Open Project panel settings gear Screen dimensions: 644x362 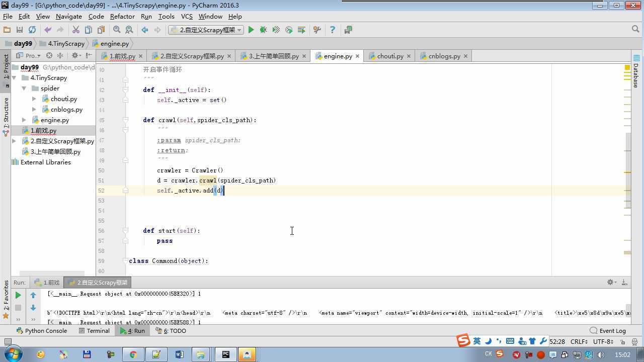click(x=75, y=56)
